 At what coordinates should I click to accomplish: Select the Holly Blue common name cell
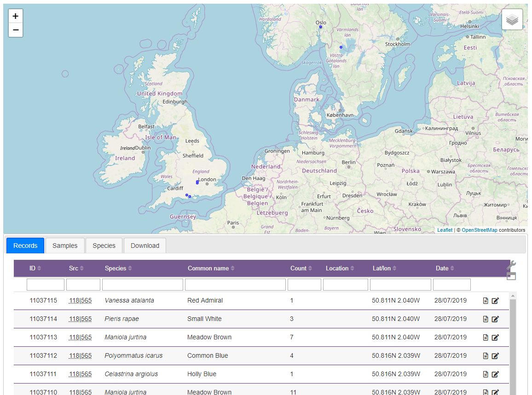click(x=202, y=374)
